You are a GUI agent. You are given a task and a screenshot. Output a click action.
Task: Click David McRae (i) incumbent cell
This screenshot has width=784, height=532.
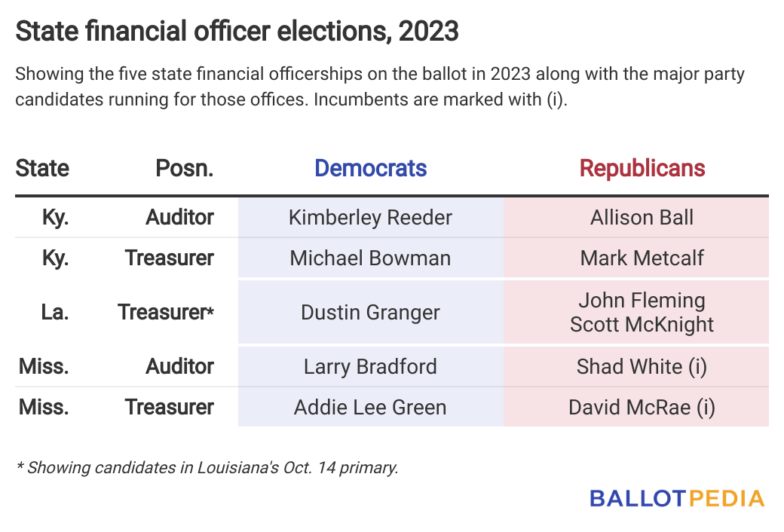pyautogui.click(x=636, y=407)
